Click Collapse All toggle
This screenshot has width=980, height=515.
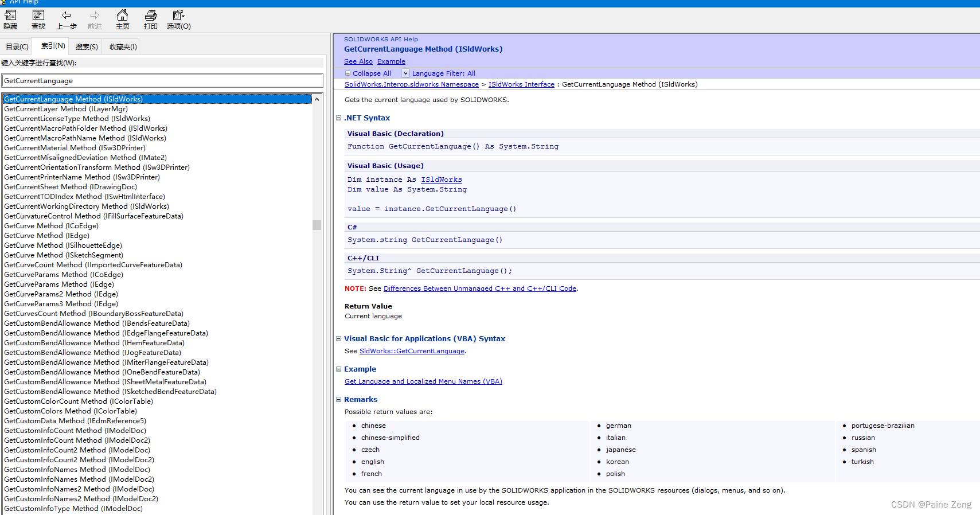[368, 73]
